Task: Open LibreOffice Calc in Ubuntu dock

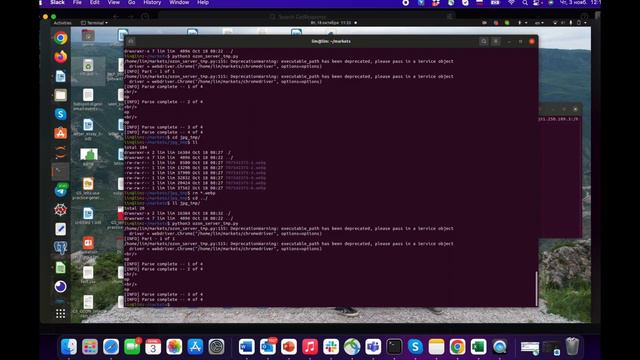Action: (x=60, y=268)
